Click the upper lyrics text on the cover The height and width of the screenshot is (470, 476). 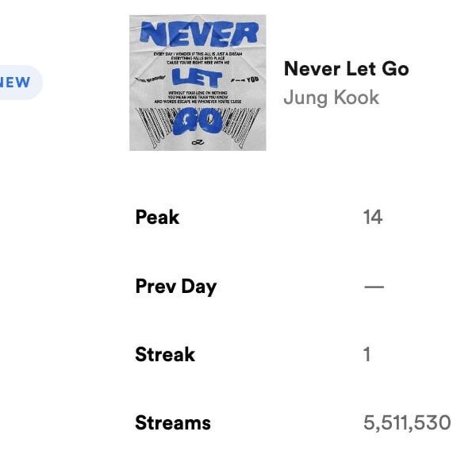[x=198, y=58]
